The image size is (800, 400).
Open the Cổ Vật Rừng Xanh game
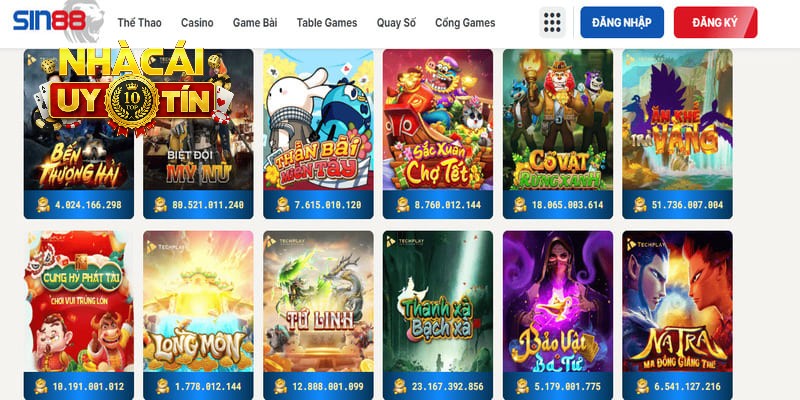click(558, 120)
